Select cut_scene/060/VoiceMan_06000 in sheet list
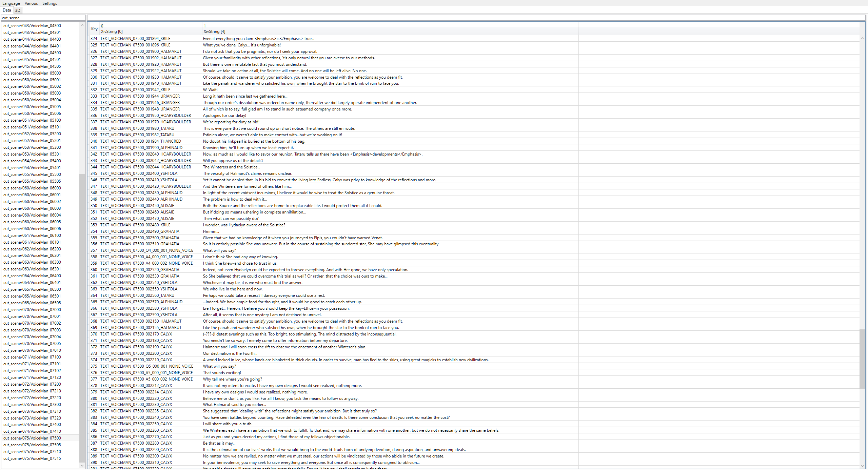Image resolution: width=868 pixels, height=470 pixels. 32,188
